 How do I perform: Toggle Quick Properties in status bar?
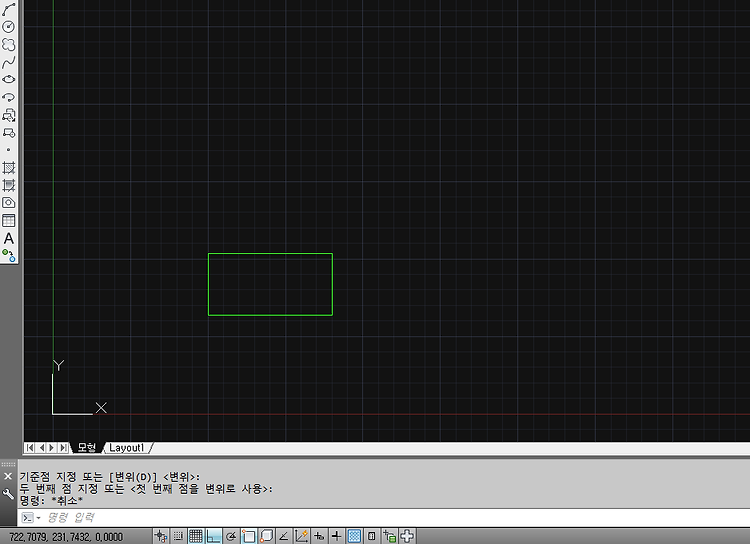click(x=372, y=536)
